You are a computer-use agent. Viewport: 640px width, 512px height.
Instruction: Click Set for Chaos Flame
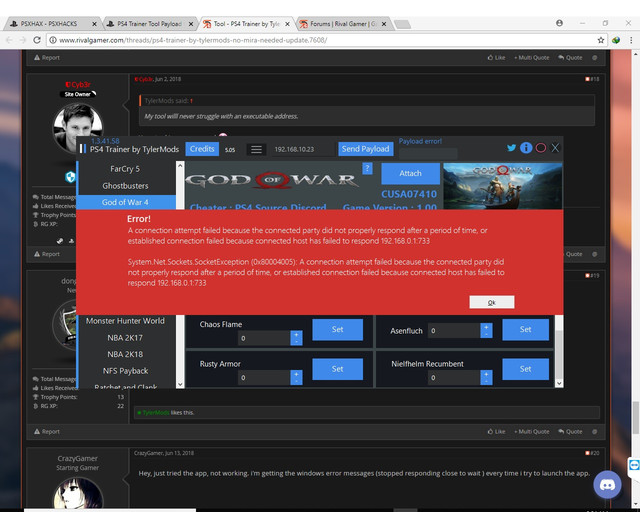(338, 329)
